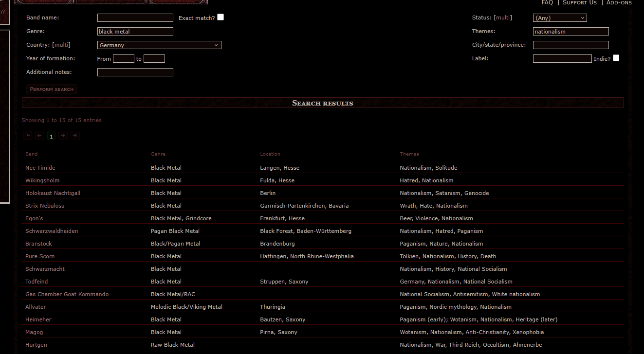Image resolution: width=644 pixels, height=354 pixels.
Task: Jump to last results page icon
Action: click(74, 136)
